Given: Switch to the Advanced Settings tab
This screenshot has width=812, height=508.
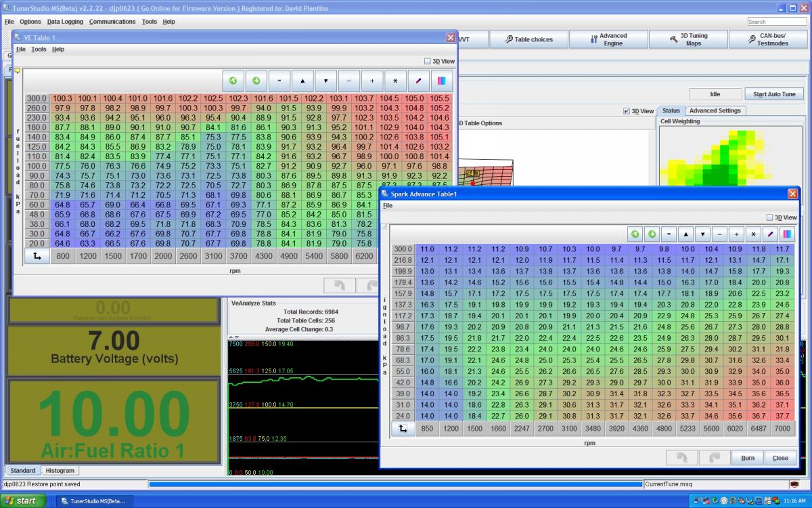Looking at the screenshot, I should 715,110.
